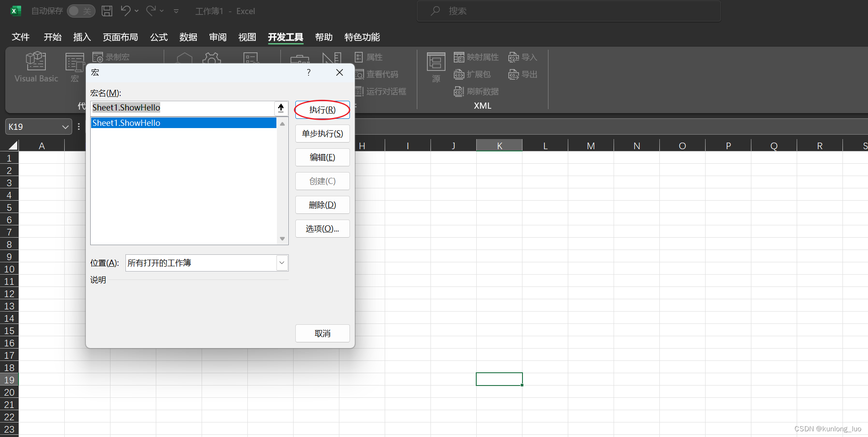Open the 文件 (File) tab
The image size is (868, 437).
(21, 37)
